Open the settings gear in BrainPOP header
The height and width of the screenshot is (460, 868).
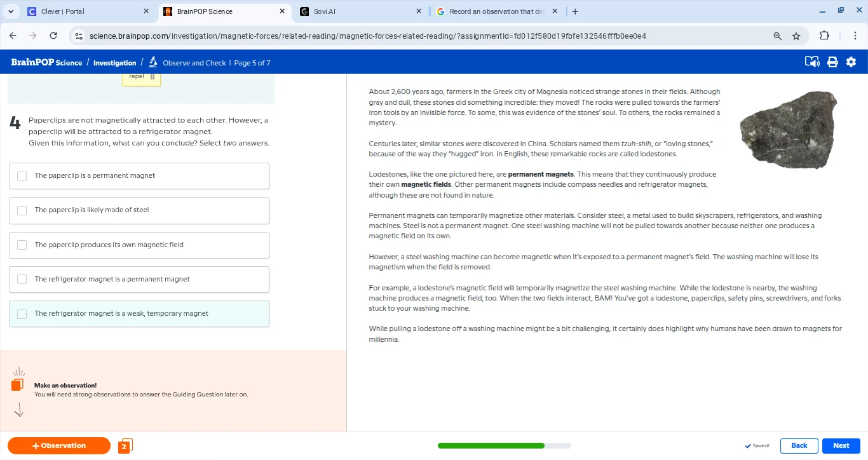tap(851, 62)
